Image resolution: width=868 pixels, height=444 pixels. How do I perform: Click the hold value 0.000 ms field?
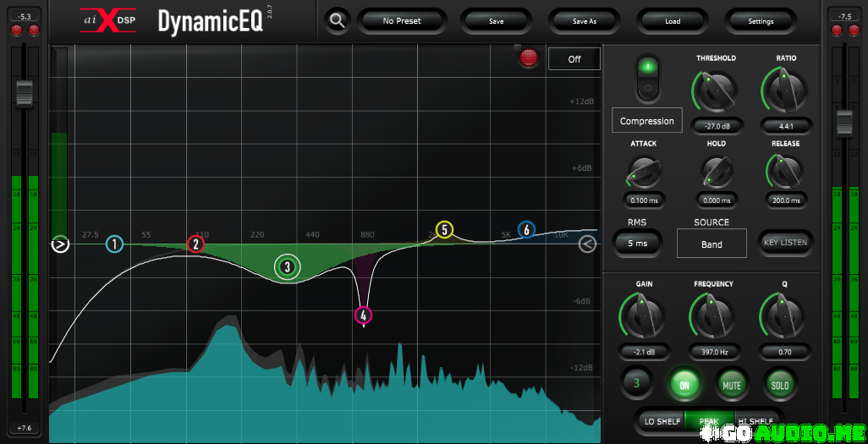click(x=717, y=200)
